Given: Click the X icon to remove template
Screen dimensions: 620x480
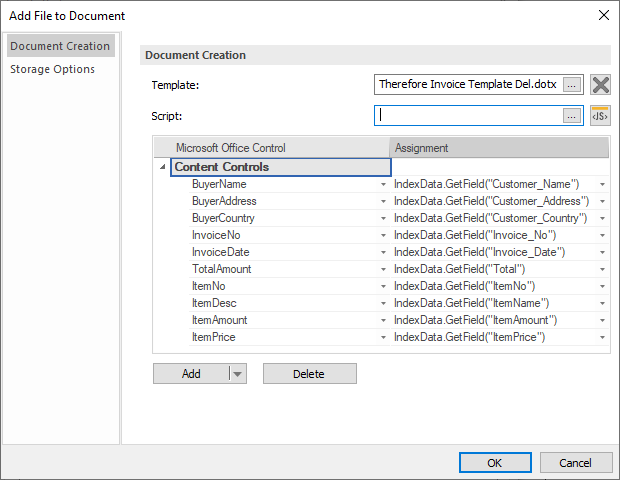Looking at the screenshot, I should pos(600,85).
